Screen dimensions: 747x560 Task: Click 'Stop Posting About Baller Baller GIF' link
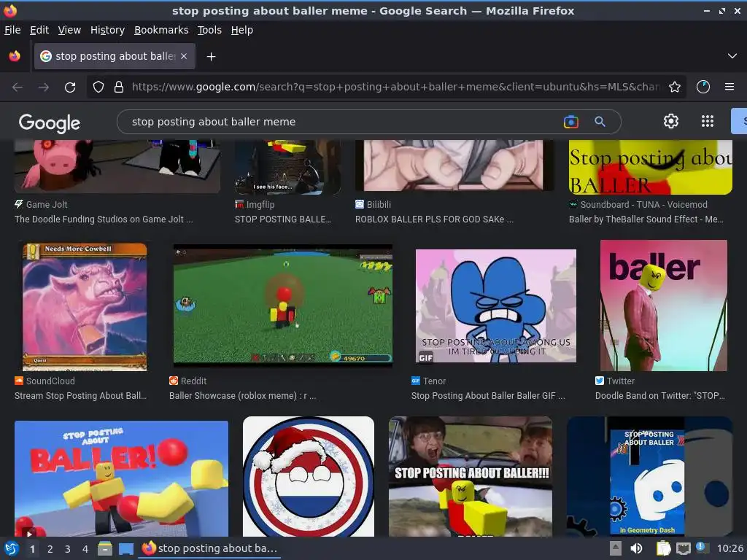(x=488, y=396)
